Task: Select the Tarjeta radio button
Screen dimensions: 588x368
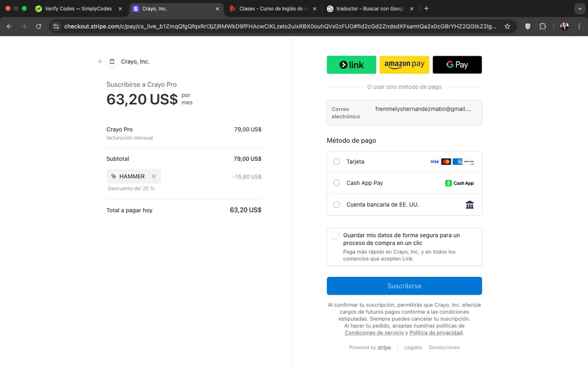Action: [x=336, y=162]
